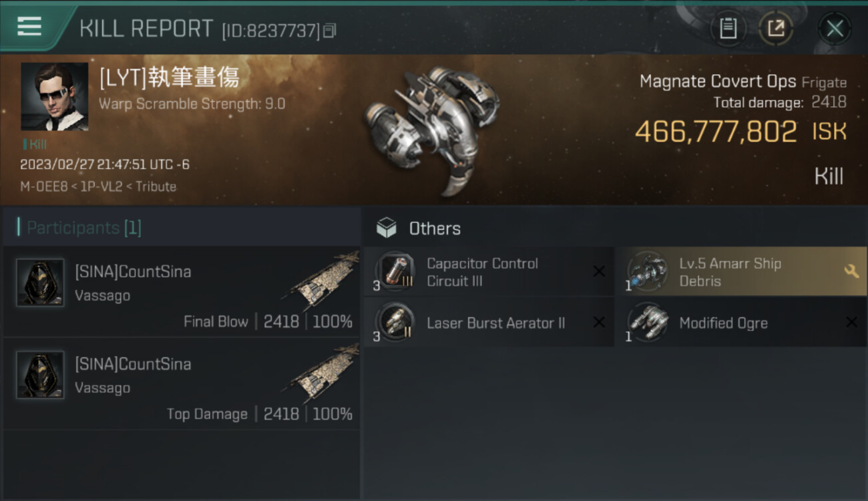Screen dimensions: 868x501
Task: Open the Final Blow CountSina participant entry
Action: click(182, 291)
